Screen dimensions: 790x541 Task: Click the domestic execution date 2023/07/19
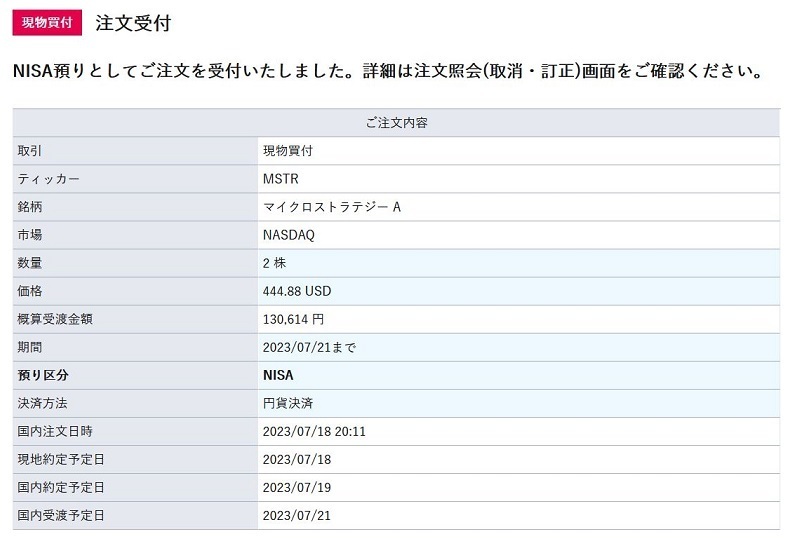tap(296, 487)
